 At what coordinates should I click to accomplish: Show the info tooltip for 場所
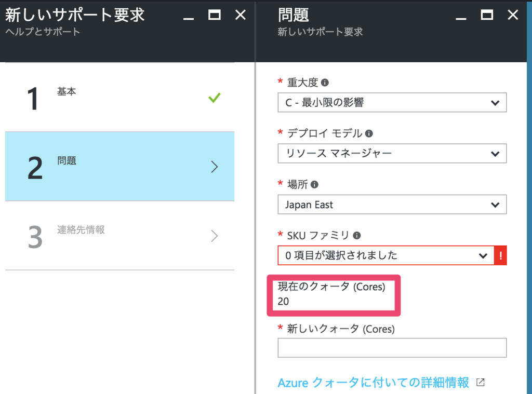pyautogui.click(x=314, y=184)
